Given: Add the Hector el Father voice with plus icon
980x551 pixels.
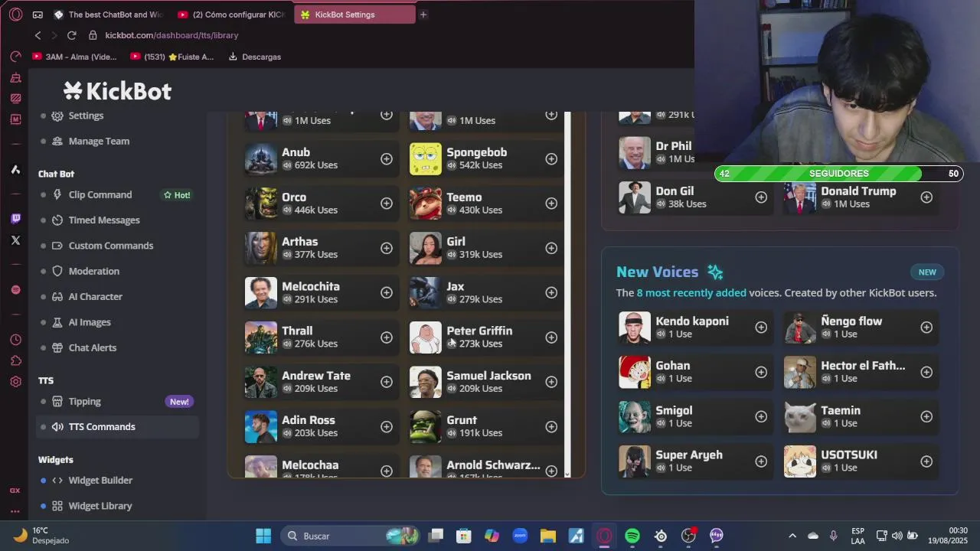Looking at the screenshot, I should [x=926, y=372].
